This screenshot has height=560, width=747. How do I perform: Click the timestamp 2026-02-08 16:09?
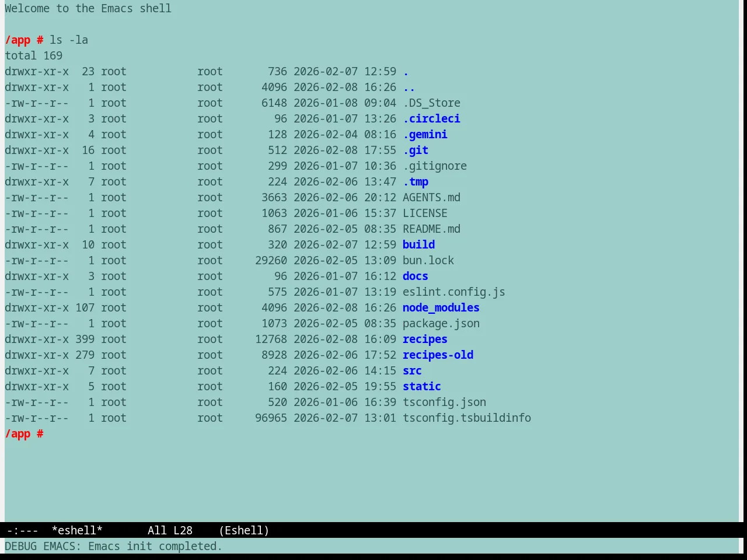tap(345, 339)
